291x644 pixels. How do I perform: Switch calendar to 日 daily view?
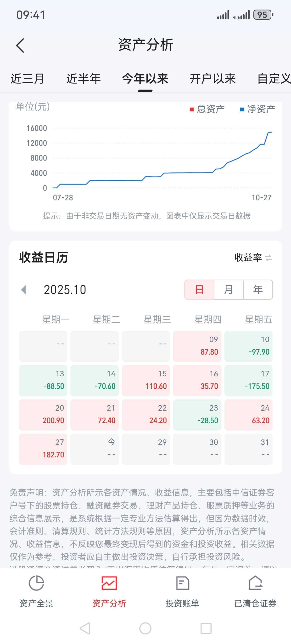199,289
